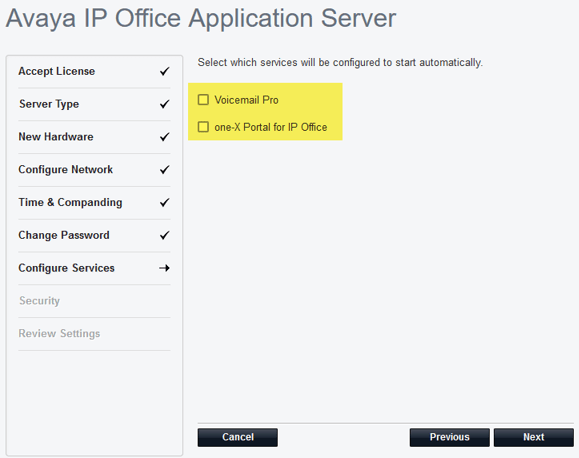579x458 pixels.
Task: Click the Cancel button
Action: [x=237, y=437]
